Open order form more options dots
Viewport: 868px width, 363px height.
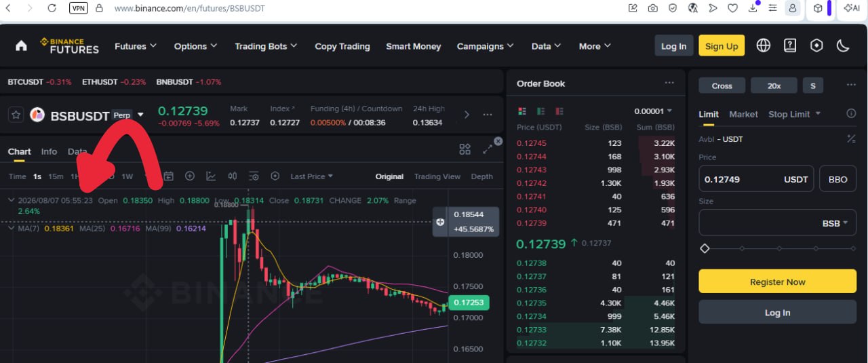click(851, 85)
